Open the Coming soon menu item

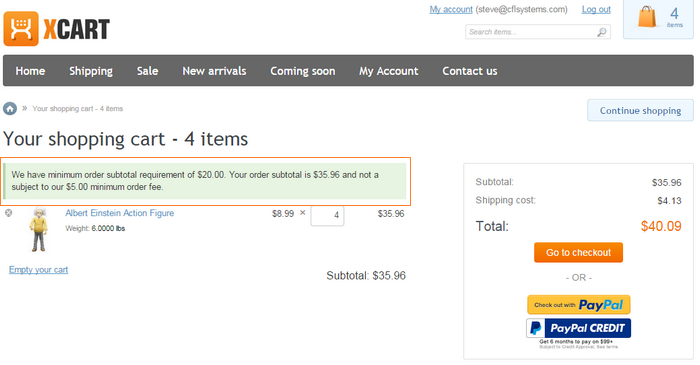pos(303,71)
